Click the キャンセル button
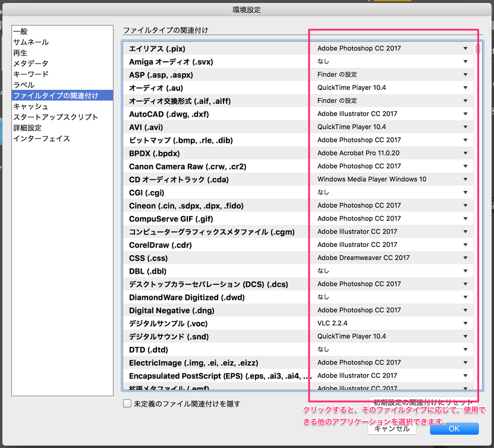 click(392, 428)
